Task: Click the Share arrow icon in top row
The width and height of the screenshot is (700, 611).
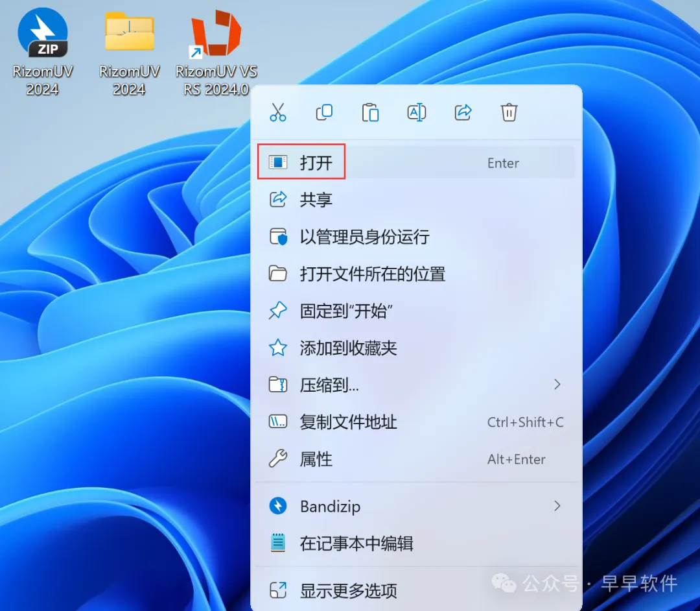Action: [x=463, y=112]
